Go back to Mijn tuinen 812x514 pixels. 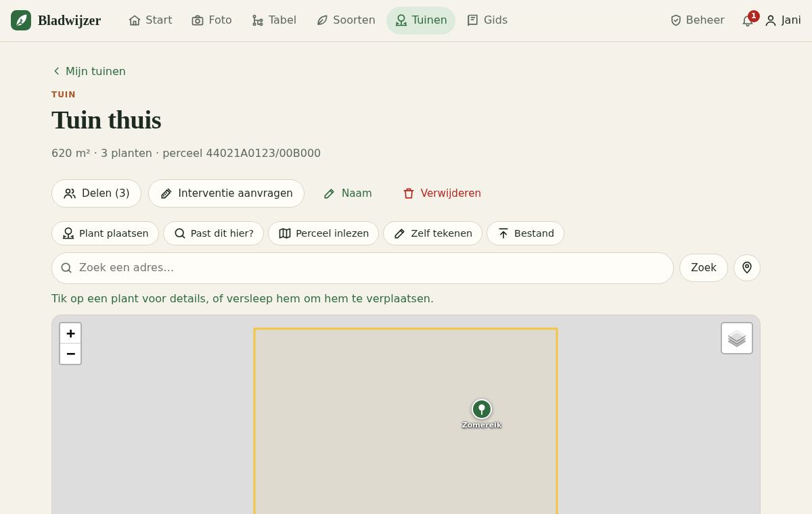click(x=89, y=71)
